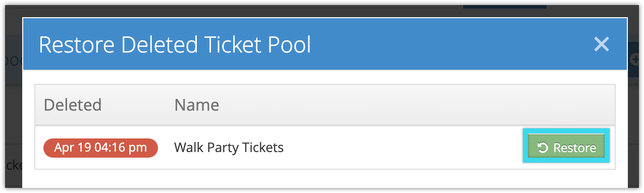Click the white X icon in the header
The width and height of the screenshot is (644, 193).
[x=602, y=44]
